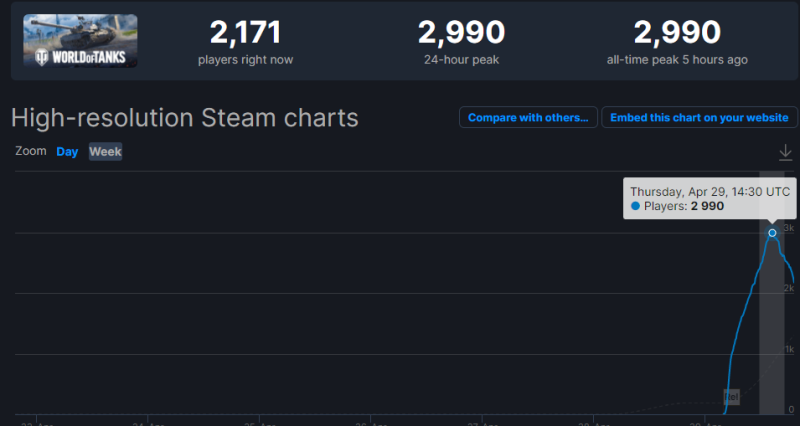The image size is (800, 426).
Task: Click the 2,990 24-hour peak stat
Action: 461,42
